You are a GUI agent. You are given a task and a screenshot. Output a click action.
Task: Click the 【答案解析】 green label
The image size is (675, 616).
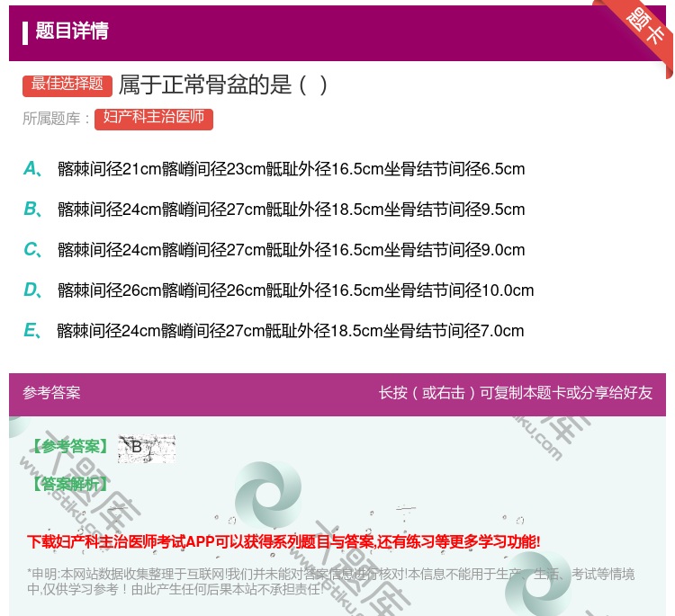coord(70,485)
